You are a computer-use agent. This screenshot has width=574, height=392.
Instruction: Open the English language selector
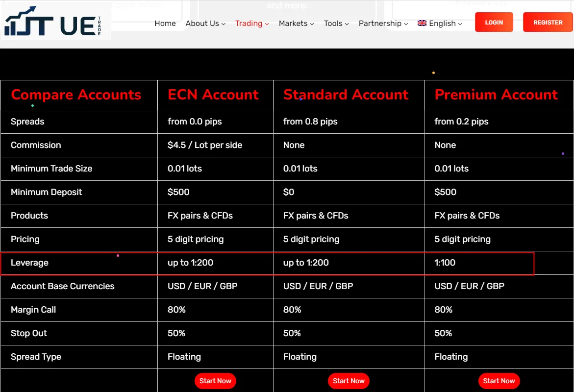tap(440, 24)
